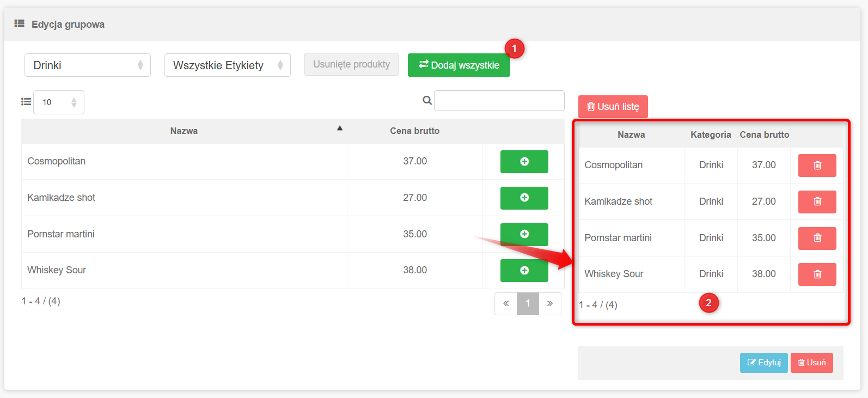Click the blue Edytuj button
The height and width of the screenshot is (398, 868).
coord(763,363)
